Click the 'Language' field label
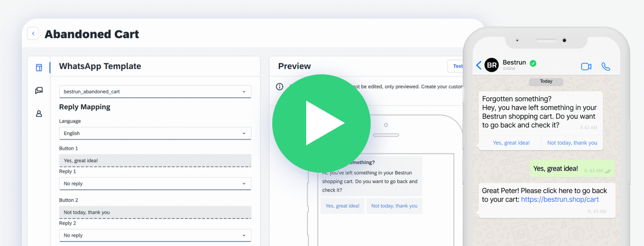 (70, 121)
